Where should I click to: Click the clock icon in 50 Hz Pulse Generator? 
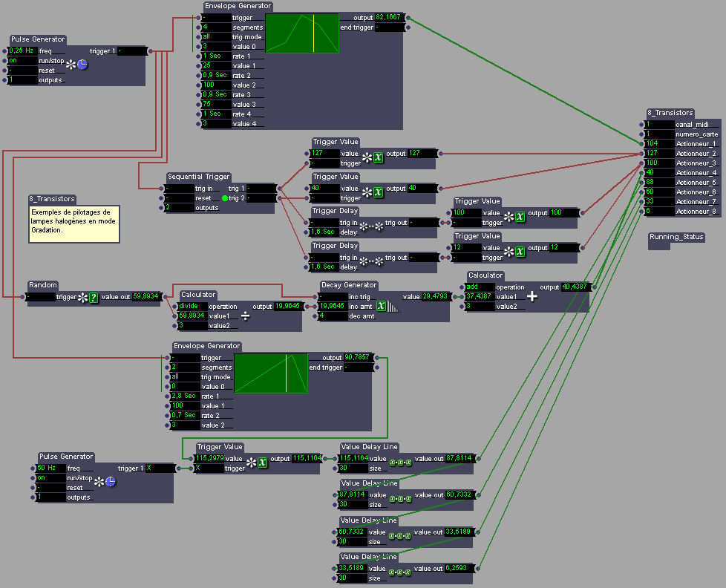click(x=110, y=482)
